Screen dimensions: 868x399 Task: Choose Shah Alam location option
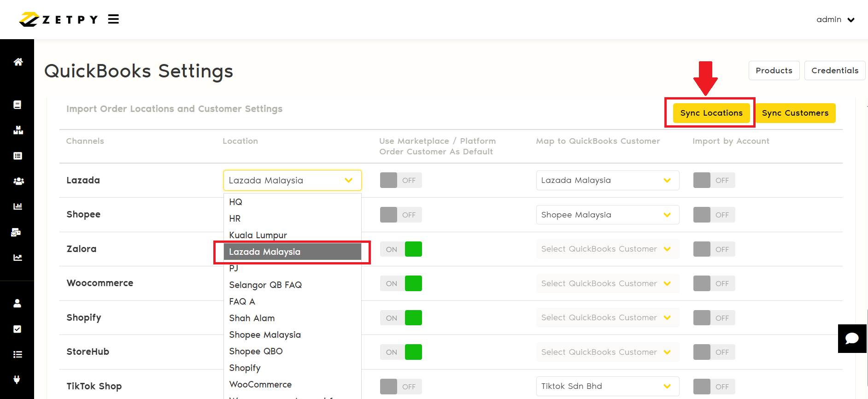click(x=252, y=318)
